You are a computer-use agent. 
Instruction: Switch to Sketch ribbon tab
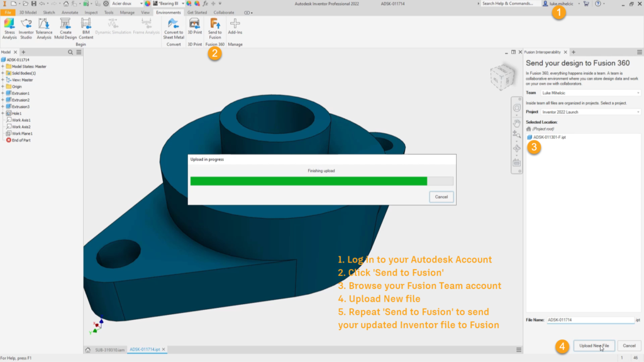click(x=49, y=13)
